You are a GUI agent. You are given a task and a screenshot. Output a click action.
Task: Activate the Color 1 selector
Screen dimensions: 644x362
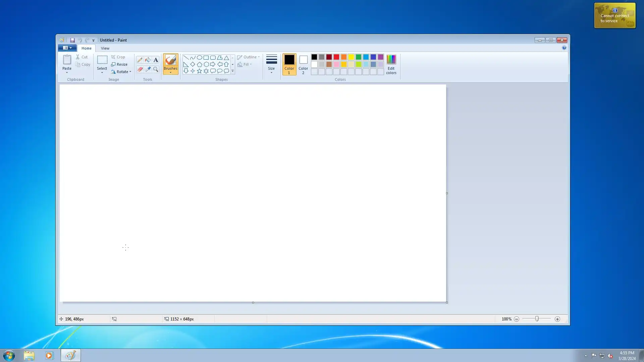[x=289, y=64]
